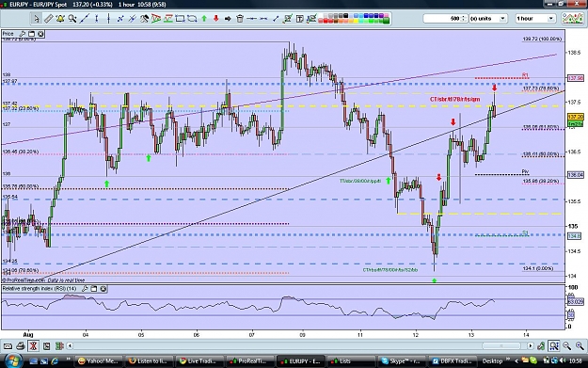Pick the black color swatch
Screen dimensions: 588x368
(346, 16)
